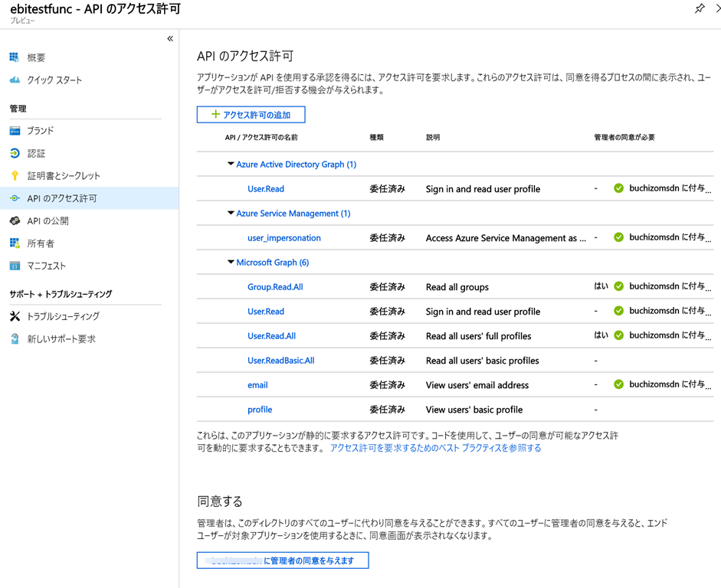This screenshot has width=721, height=588.
Task: Collapse the sidebar with the double chevron
Action: pyautogui.click(x=170, y=38)
